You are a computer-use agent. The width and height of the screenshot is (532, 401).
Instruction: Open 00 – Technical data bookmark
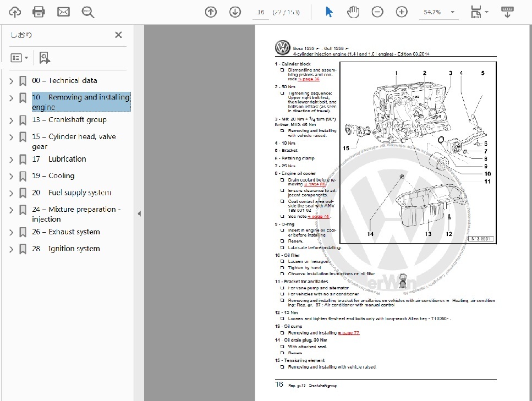(64, 80)
